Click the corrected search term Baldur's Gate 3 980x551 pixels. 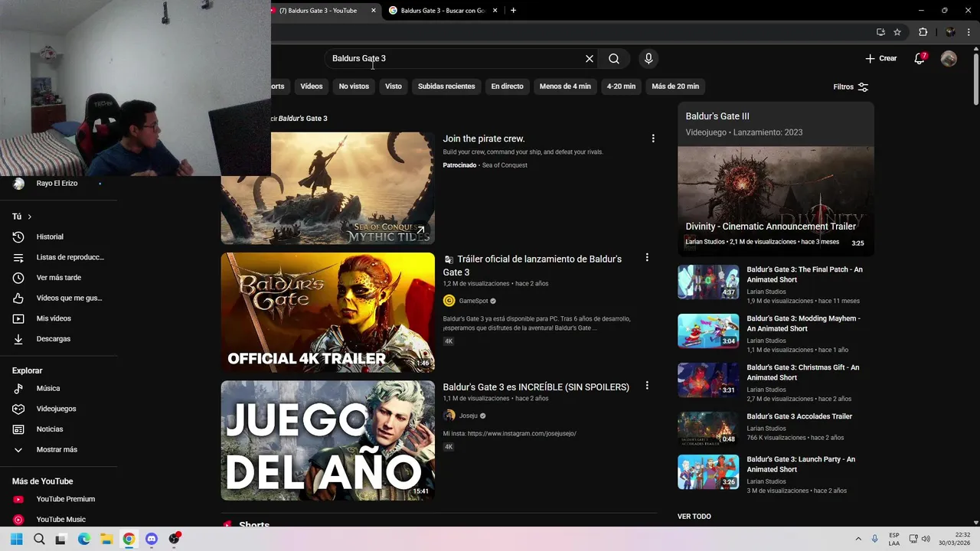tap(302, 119)
